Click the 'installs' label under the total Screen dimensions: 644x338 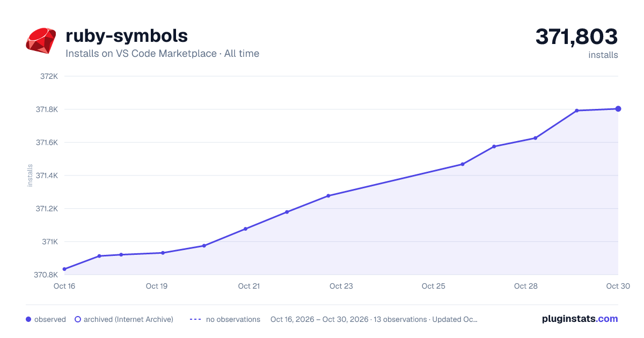pyautogui.click(x=603, y=55)
